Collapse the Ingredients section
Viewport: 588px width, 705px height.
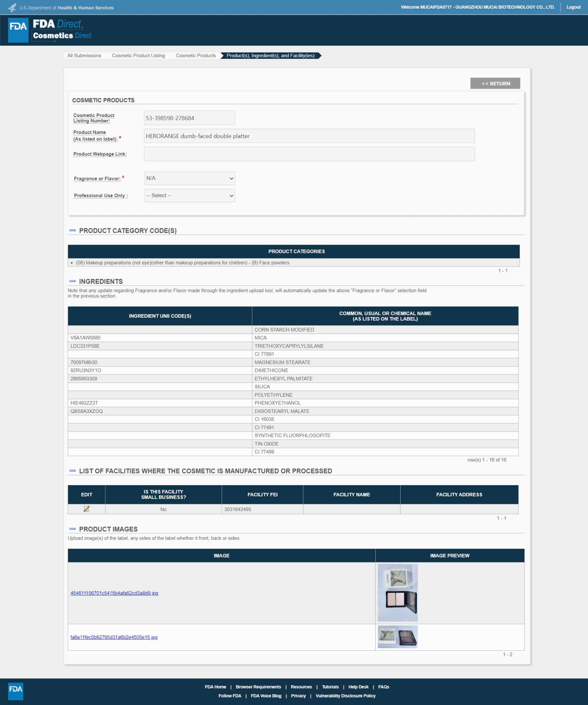click(73, 281)
